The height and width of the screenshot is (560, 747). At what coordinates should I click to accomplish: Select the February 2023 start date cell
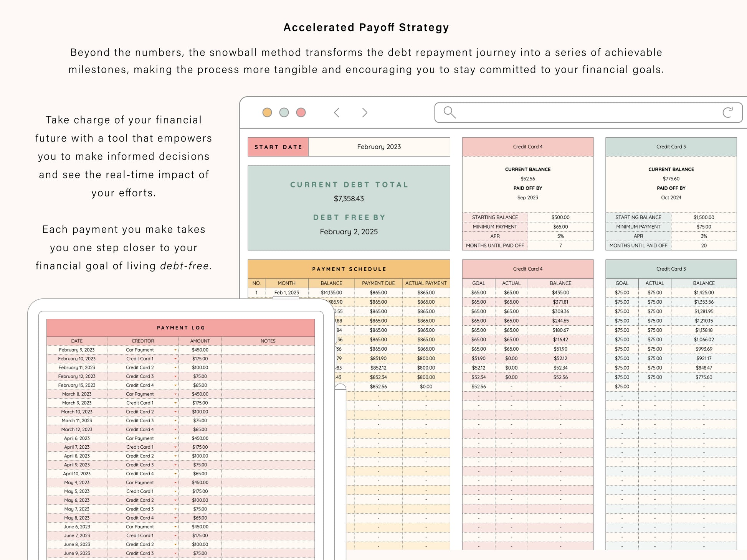tap(379, 147)
